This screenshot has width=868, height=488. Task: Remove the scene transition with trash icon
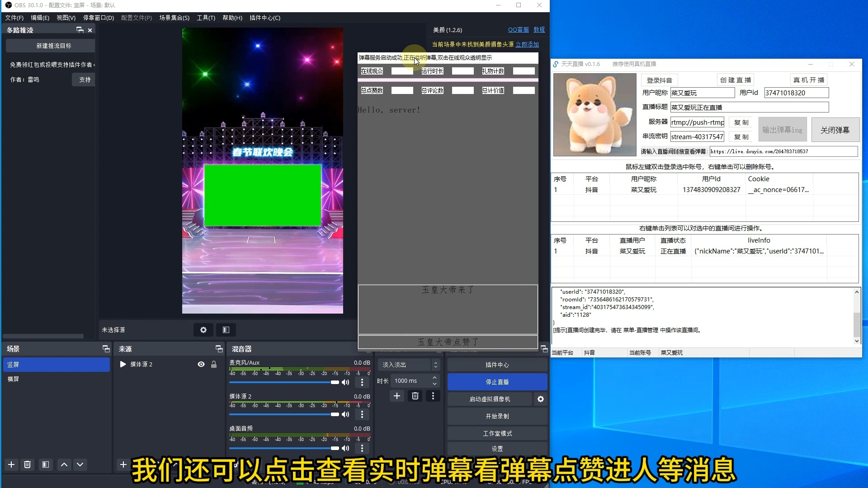point(415,396)
